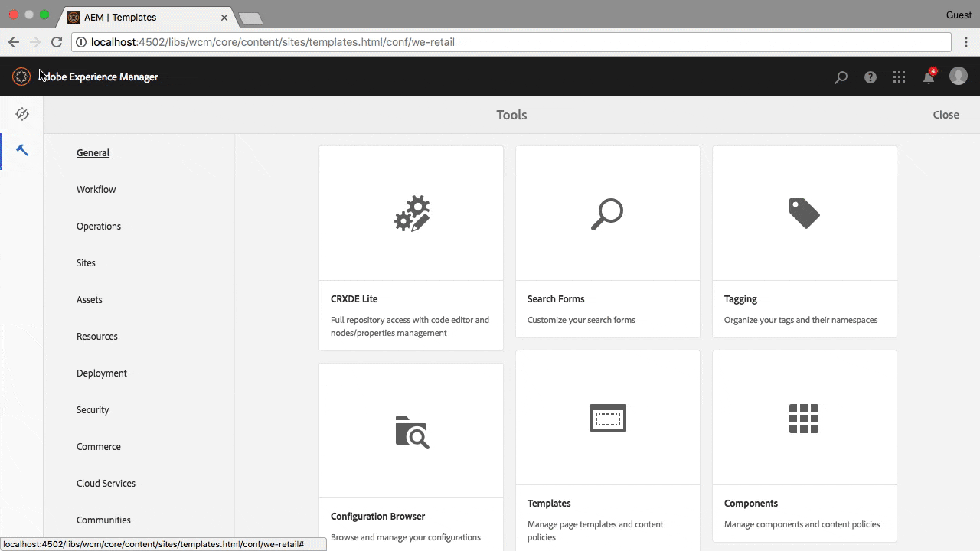
Task: Open the Configuration Browser title link
Action: click(x=377, y=517)
